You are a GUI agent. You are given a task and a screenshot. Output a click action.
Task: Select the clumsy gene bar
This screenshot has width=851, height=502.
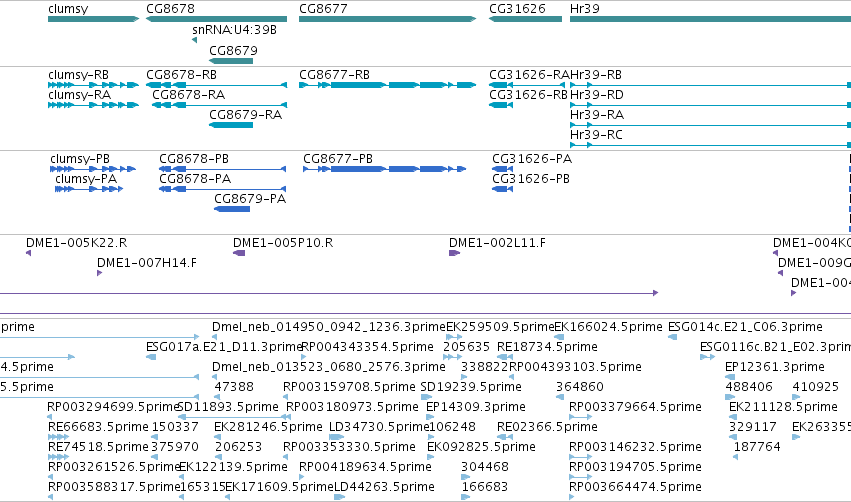coord(93,19)
